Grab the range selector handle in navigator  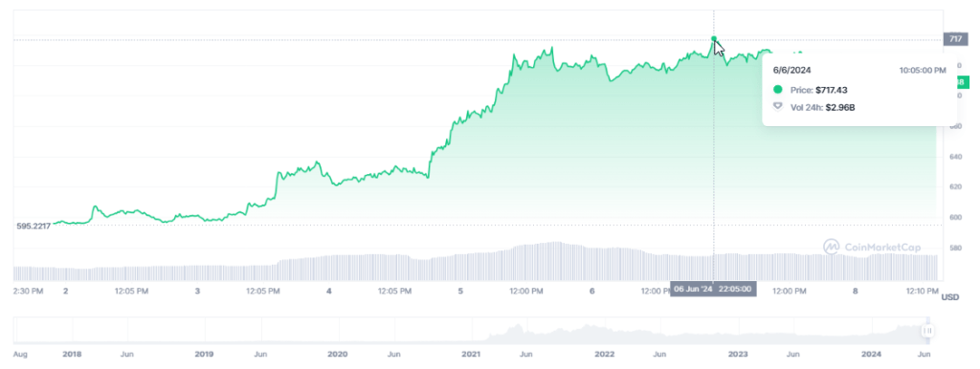928,331
